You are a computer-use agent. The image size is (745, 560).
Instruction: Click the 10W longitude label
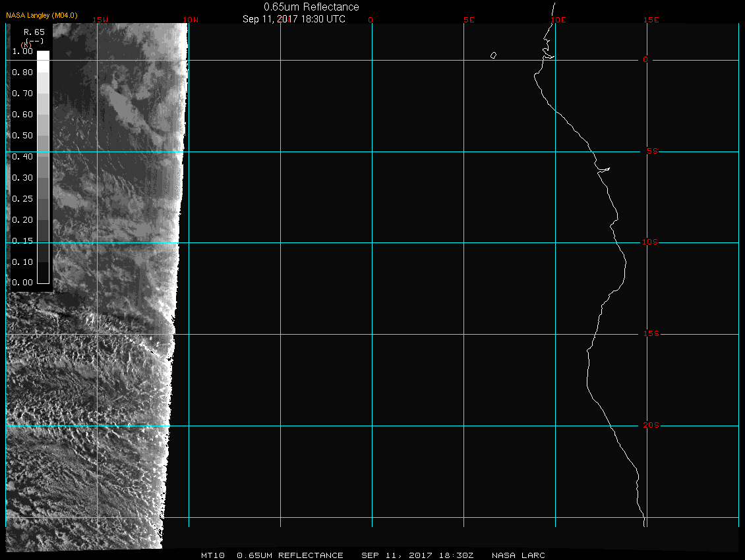click(191, 20)
